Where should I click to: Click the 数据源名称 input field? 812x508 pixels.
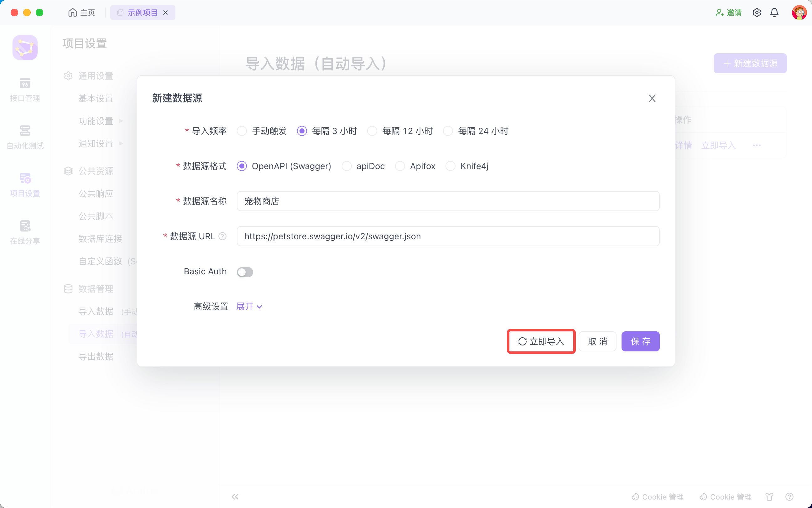click(448, 201)
